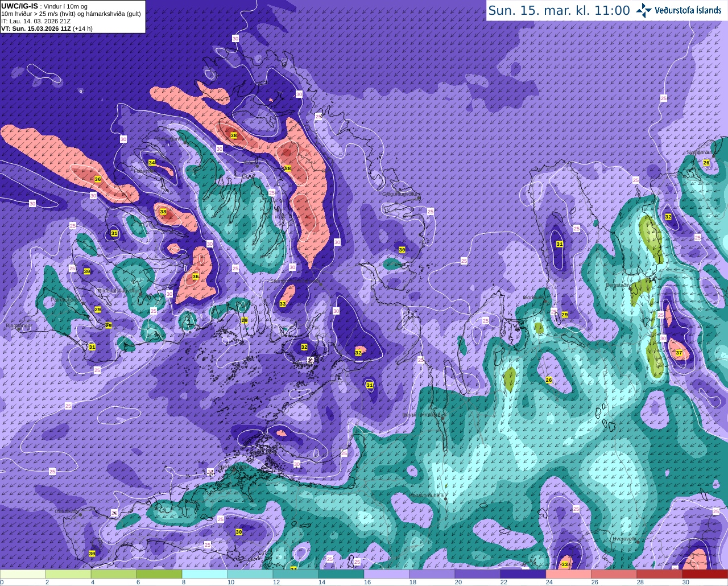Click the colour bar tick label 8
The height and width of the screenshot is (586, 728).
click(x=184, y=582)
